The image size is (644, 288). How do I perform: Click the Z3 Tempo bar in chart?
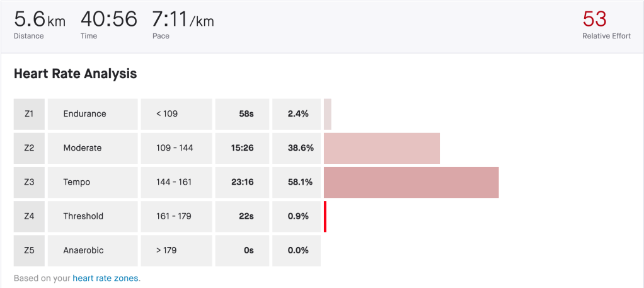pos(411,182)
